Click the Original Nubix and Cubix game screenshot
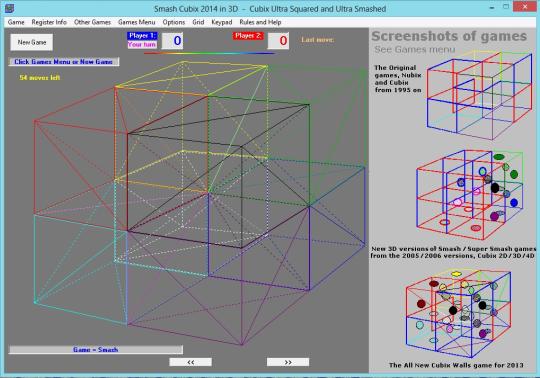Image resolution: width=540 pixels, height=378 pixels. tap(479, 95)
